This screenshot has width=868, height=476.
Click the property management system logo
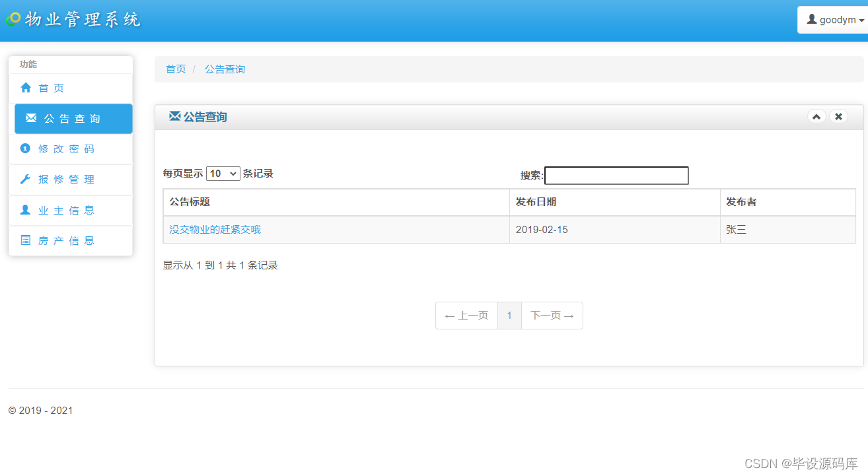(13, 19)
